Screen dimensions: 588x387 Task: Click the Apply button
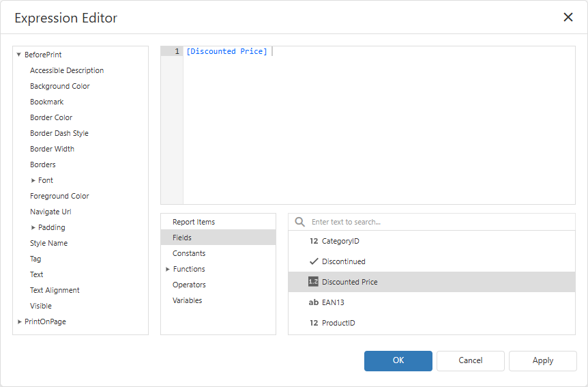pos(542,361)
